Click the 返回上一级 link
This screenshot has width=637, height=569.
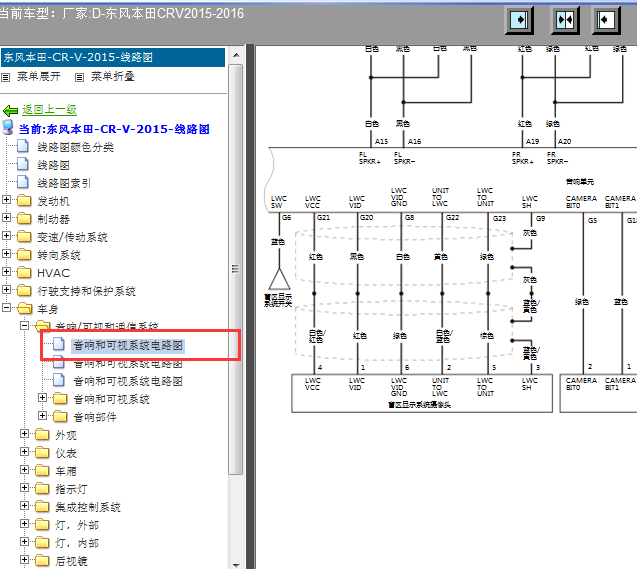coord(49,110)
